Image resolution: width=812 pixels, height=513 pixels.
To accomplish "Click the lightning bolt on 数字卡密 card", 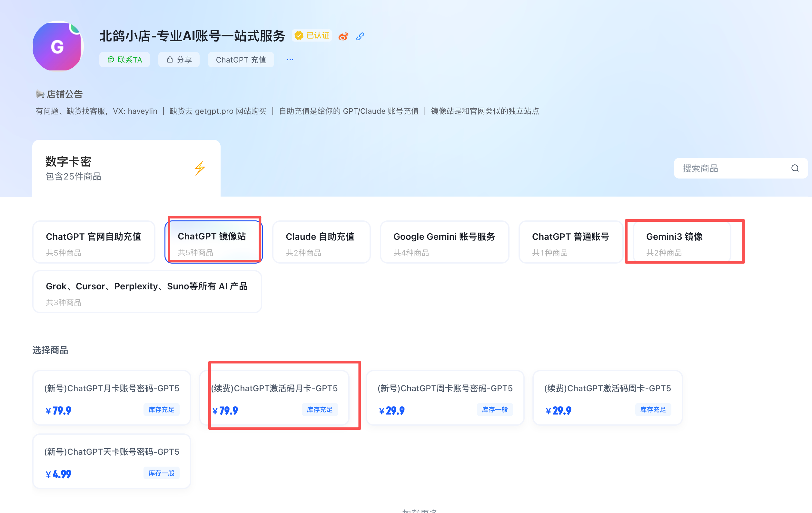I will (x=200, y=168).
